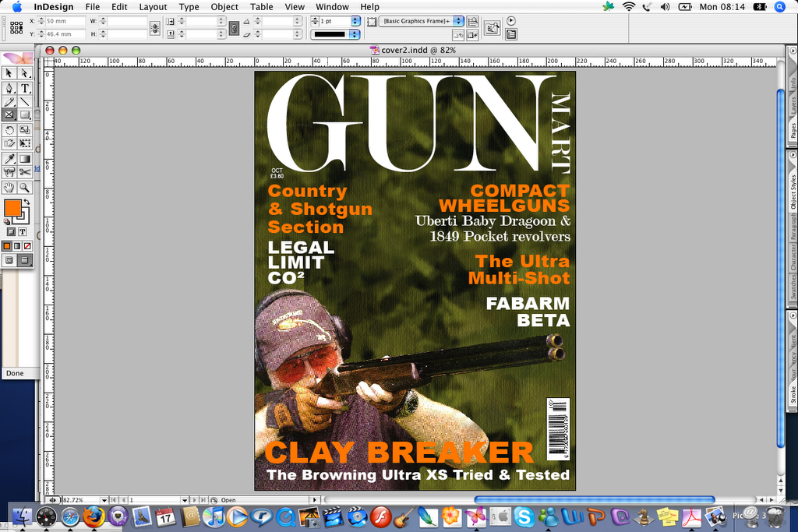Open the shear angle dropdown
798x532 pixels.
pos(298,34)
